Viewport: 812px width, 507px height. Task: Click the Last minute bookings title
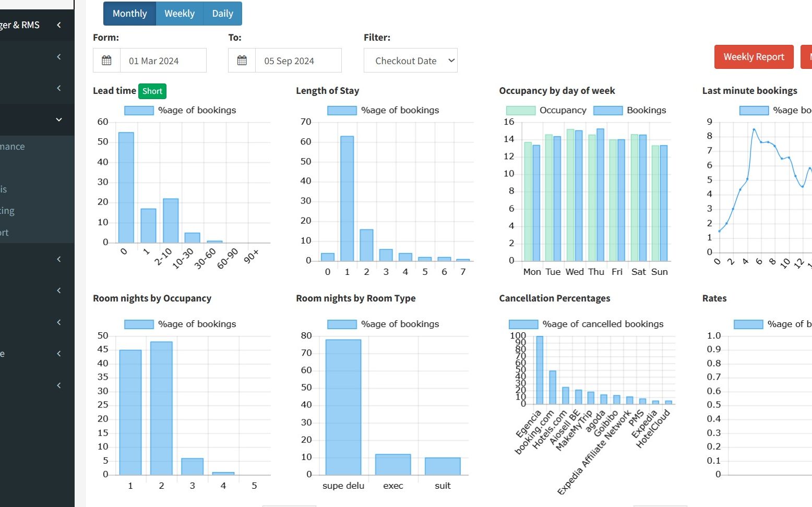pyautogui.click(x=749, y=91)
